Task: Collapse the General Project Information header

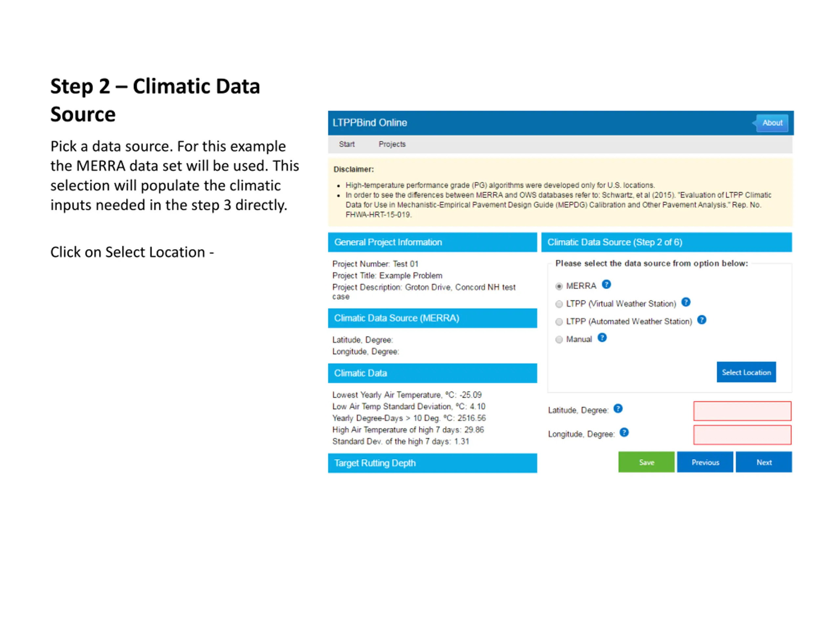Action: [x=432, y=242]
